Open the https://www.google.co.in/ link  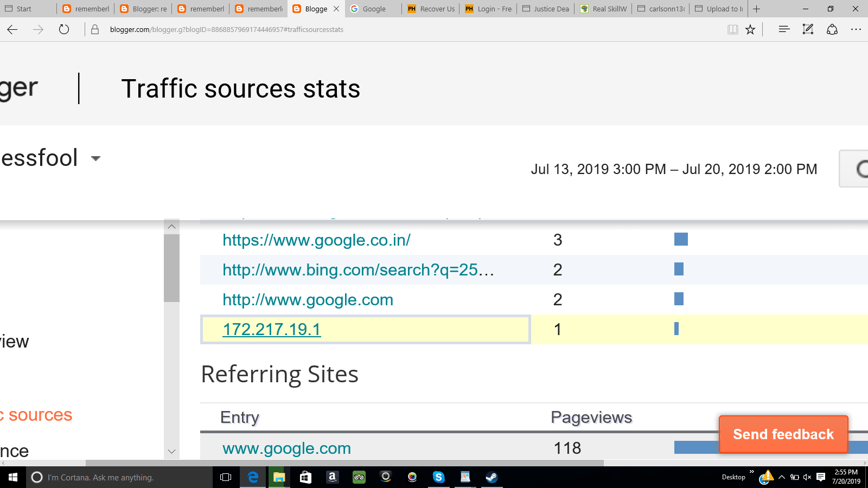316,240
